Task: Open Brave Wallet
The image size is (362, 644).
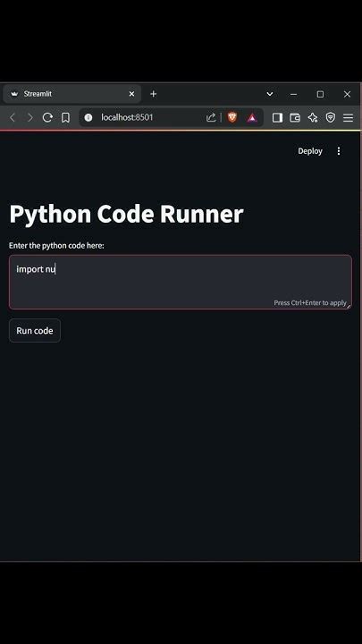Action: pyautogui.click(x=295, y=118)
